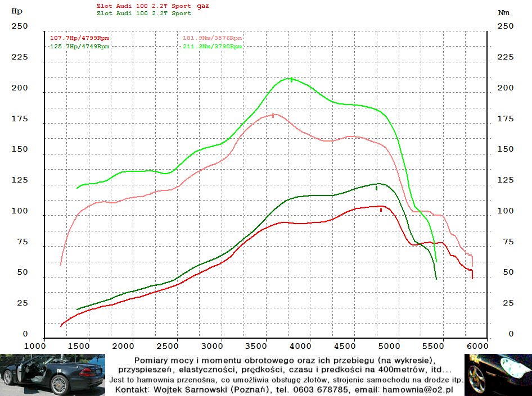Click the green legend title 'Zlot Audi 100 2.2T Sport'
Screen dimensions: 532x396
tap(144, 13)
